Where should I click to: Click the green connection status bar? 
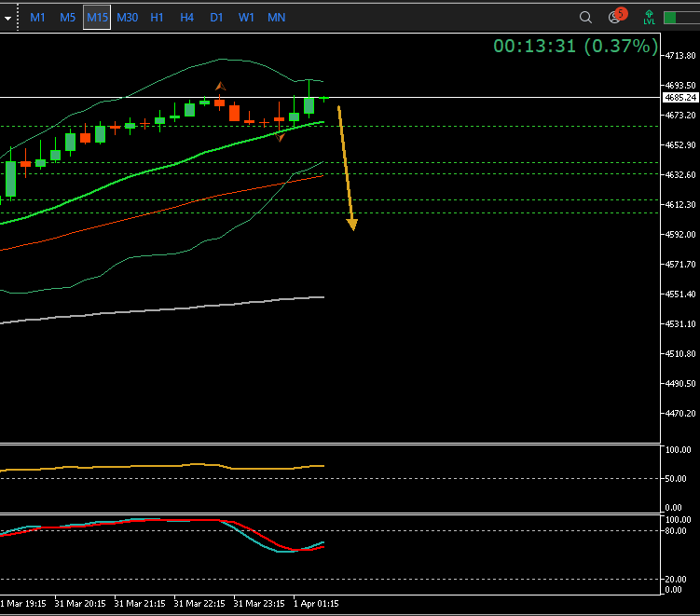(x=680, y=18)
